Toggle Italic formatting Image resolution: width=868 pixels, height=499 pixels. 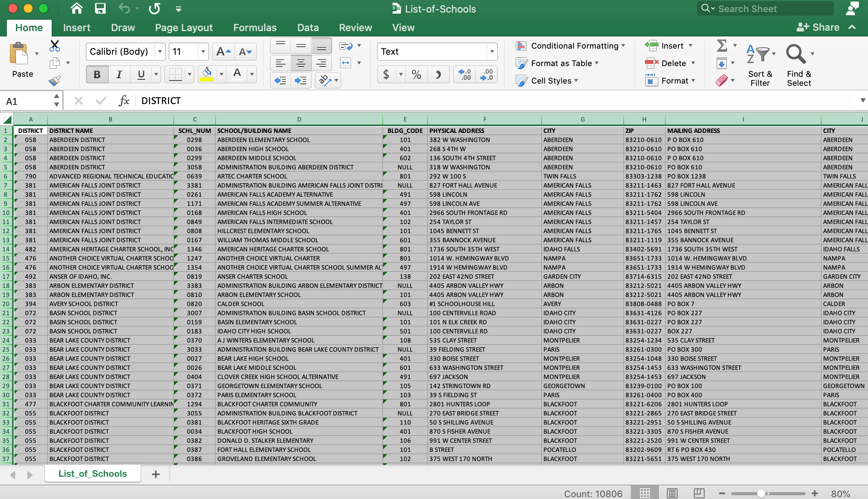[x=119, y=74]
